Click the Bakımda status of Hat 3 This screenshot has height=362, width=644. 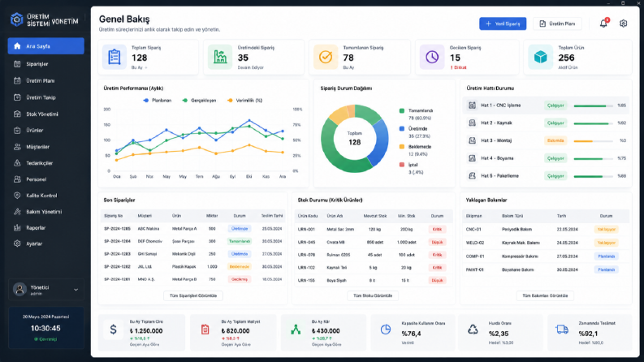tap(555, 140)
